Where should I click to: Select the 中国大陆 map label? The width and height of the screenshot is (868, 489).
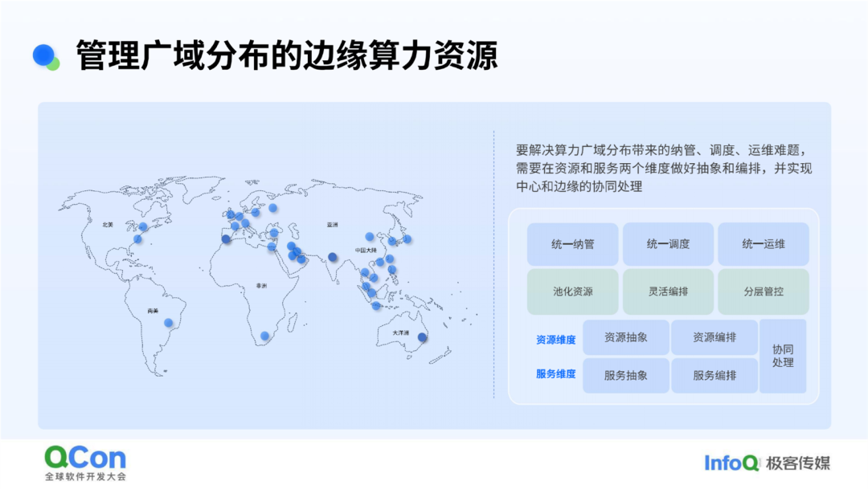tap(366, 251)
